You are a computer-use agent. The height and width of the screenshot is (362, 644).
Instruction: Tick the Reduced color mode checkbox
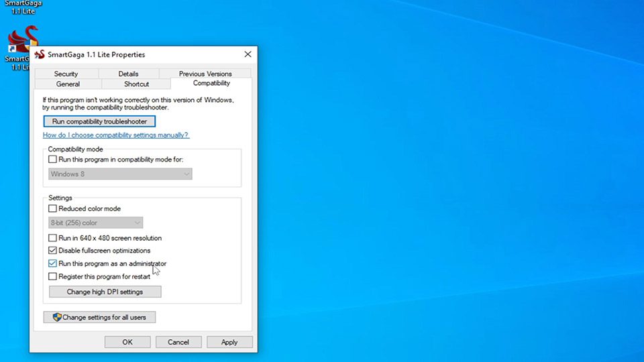pyautogui.click(x=52, y=208)
